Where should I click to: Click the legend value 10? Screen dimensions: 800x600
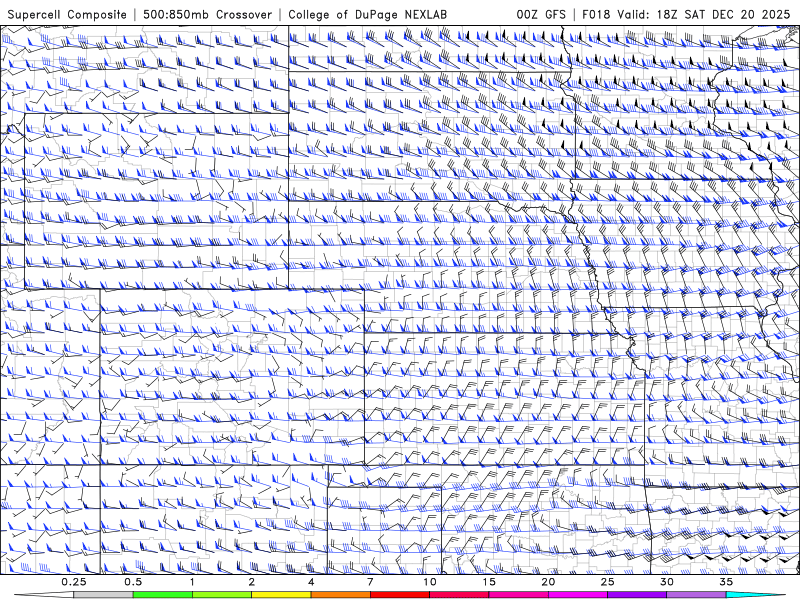coord(430,582)
